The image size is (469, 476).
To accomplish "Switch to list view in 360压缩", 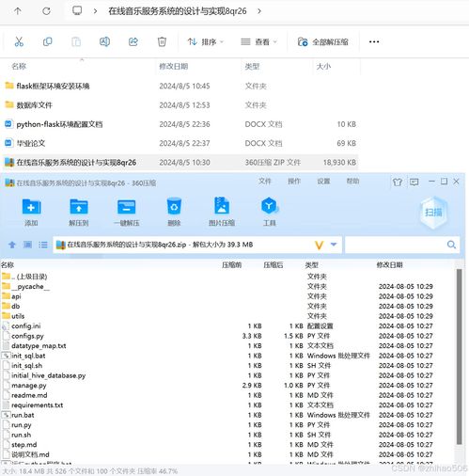I will click(x=43, y=245).
